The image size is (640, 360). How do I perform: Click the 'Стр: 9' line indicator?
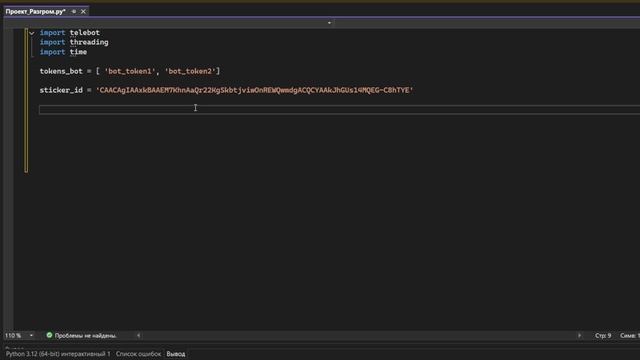[603, 336]
